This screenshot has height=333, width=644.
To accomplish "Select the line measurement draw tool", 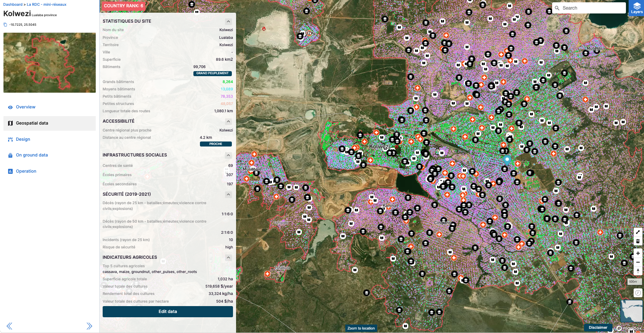I will coord(638,232).
